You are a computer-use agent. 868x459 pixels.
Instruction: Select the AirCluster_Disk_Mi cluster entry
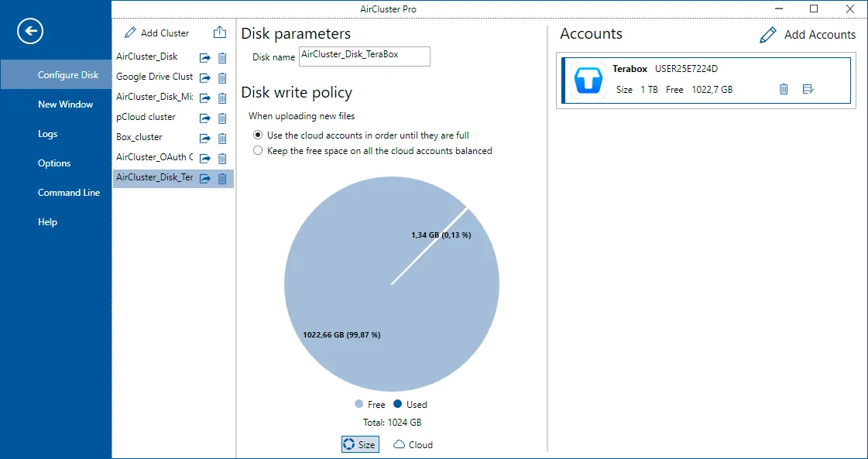click(x=154, y=96)
